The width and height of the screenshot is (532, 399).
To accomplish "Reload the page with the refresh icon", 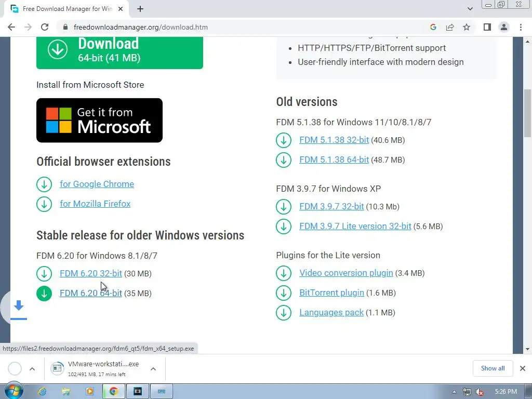I will [x=45, y=27].
